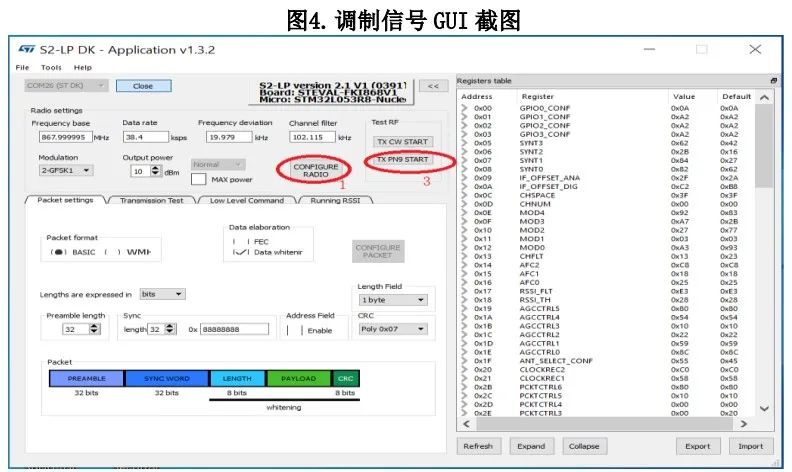Open the Normal mode dropdown
The width and height of the screenshot is (792, 472).
click(x=218, y=164)
